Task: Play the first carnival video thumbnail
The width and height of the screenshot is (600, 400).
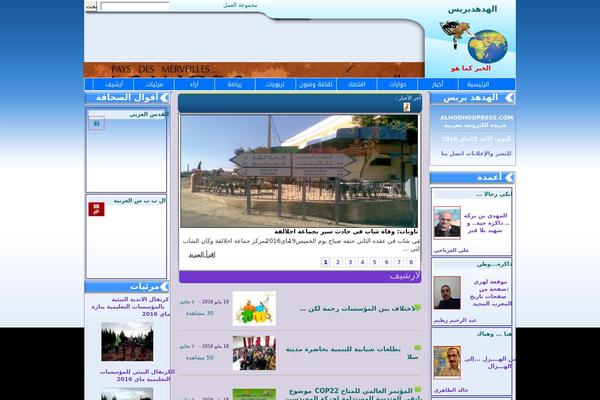Action: pyautogui.click(x=127, y=341)
